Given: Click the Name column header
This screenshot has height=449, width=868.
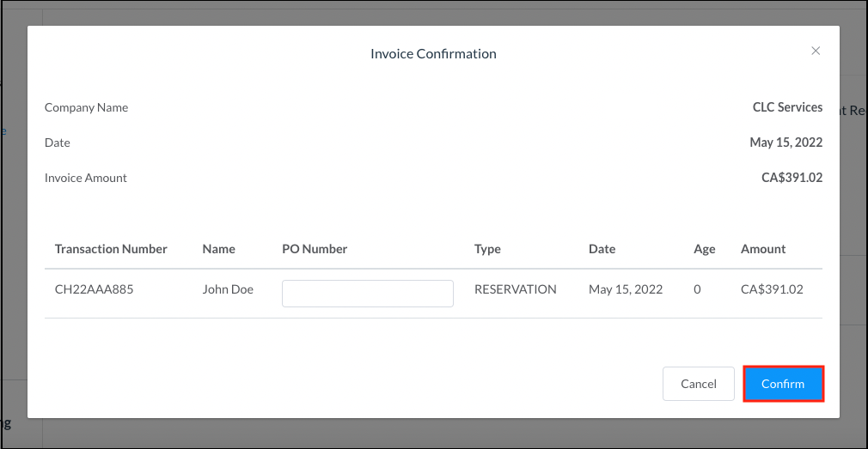Looking at the screenshot, I should click(x=218, y=249).
